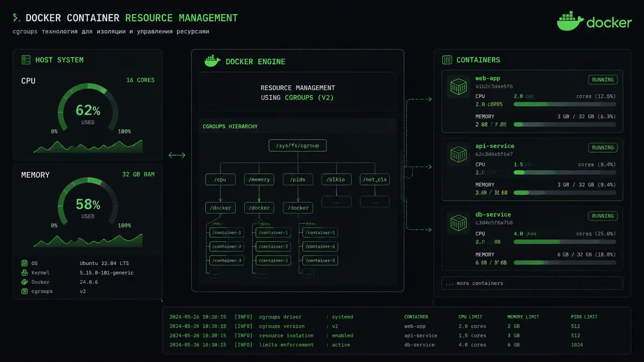The width and height of the screenshot is (644, 362).
Task: Open the '... more containers' row
Action: (532, 283)
